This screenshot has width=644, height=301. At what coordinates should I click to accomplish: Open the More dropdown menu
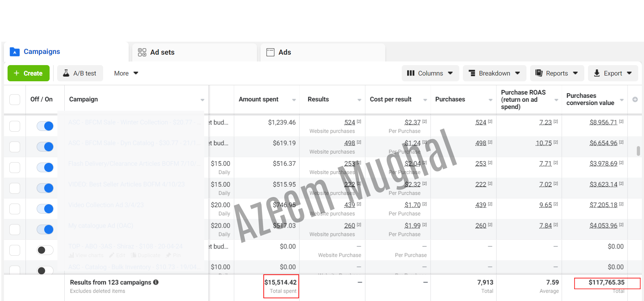click(126, 73)
